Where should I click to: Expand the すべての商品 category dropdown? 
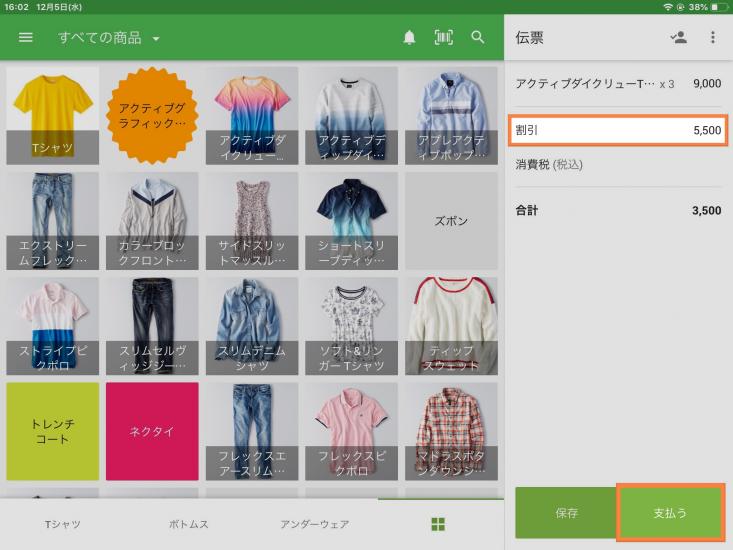pyautogui.click(x=108, y=38)
